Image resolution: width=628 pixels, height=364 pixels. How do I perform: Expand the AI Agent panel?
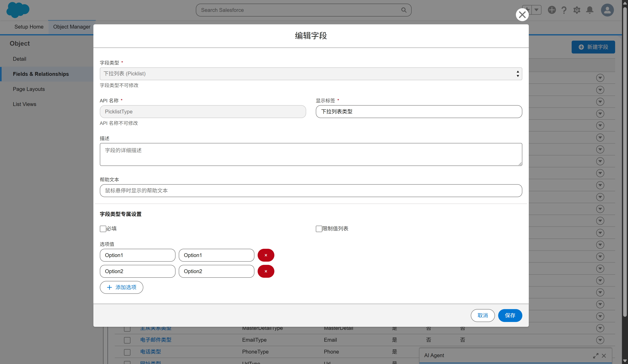[x=596, y=356]
